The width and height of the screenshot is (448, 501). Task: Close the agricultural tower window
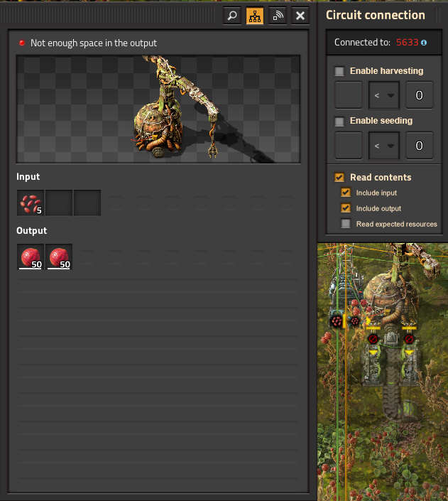click(300, 16)
